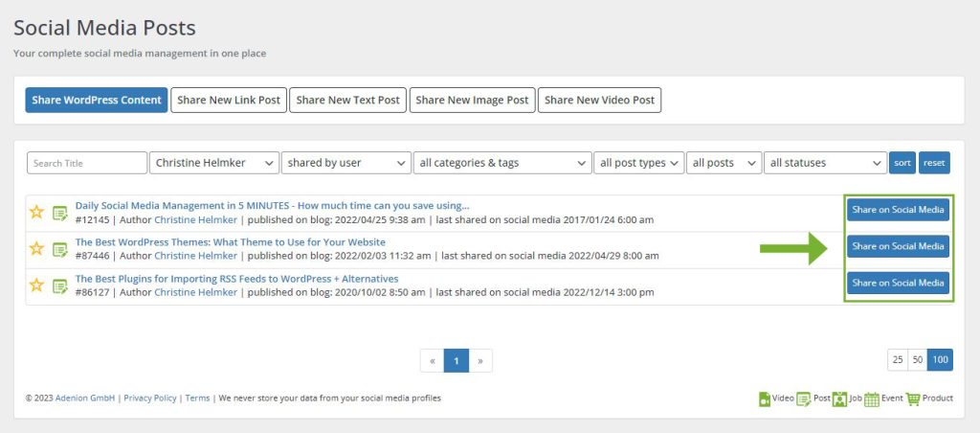Go to next page with » arrow
The image size is (980, 433).
point(480,360)
